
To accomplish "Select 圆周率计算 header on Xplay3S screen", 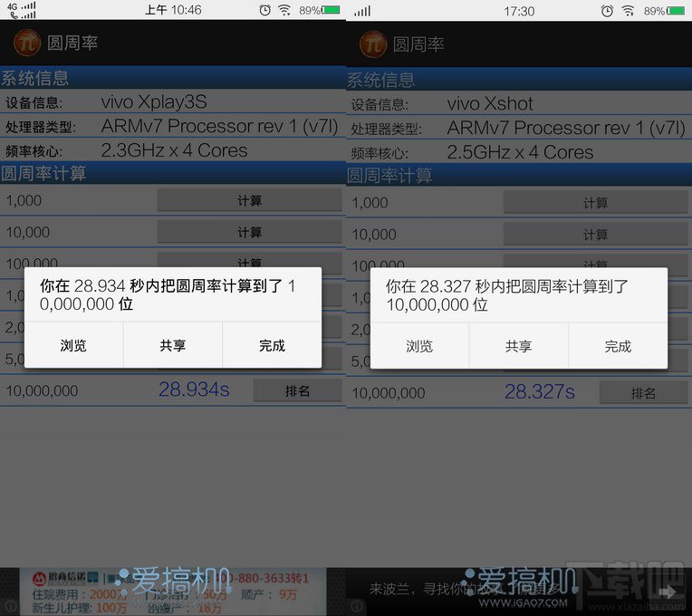I will [x=43, y=173].
